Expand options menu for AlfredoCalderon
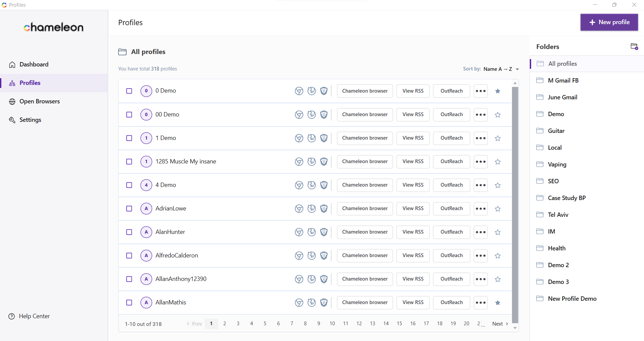 (481, 255)
